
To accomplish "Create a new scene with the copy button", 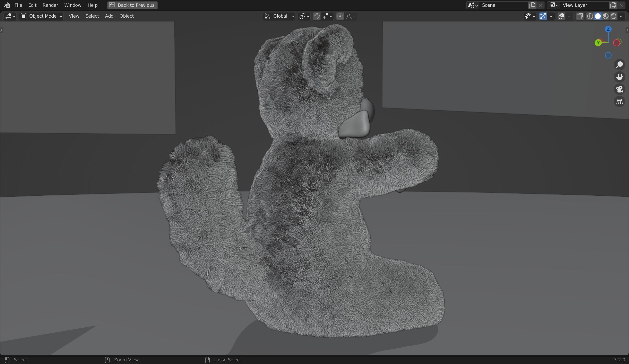I will coord(532,5).
